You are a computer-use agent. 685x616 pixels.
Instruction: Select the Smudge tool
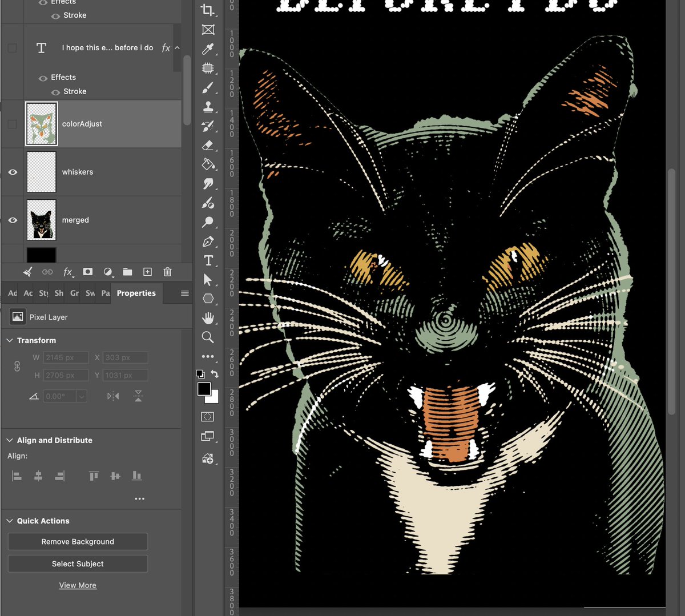(x=208, y=184)
